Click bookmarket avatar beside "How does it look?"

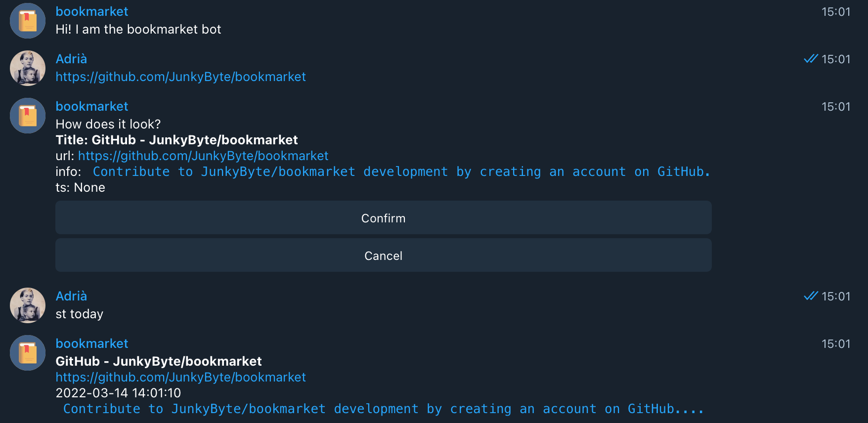click(x=28, y=116)
